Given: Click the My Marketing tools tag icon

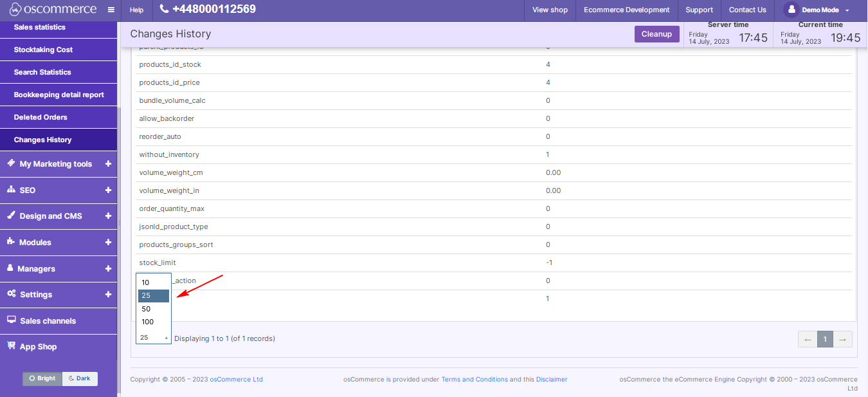Looking at the screenshot, I should click(11, 163).
